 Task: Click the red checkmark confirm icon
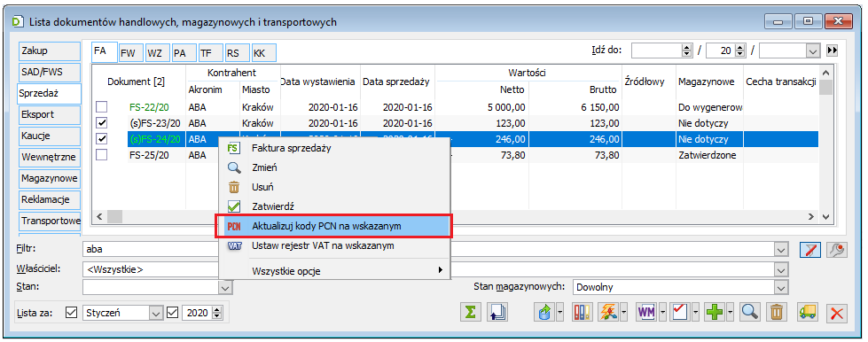[680, 312]
